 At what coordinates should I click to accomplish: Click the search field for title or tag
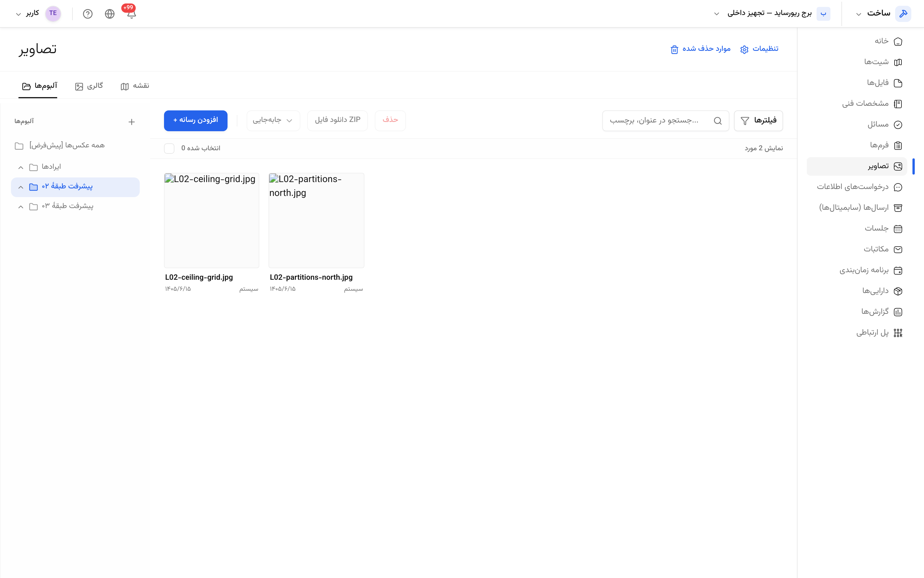pyautogui.click(x=666, y=121)
